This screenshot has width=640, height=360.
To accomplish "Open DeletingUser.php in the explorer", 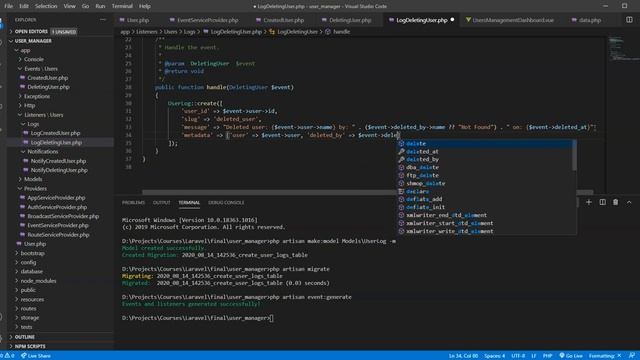I will (48, 87).
